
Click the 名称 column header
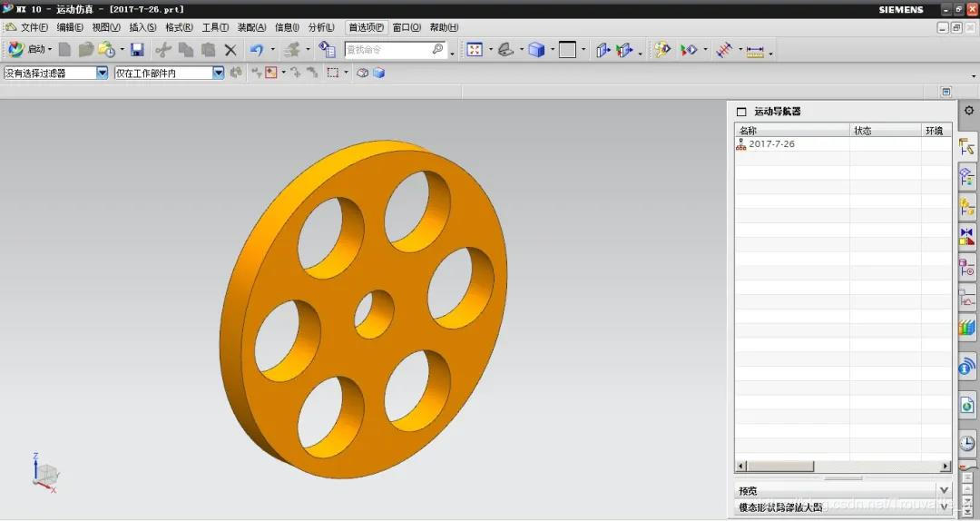[792, 130]
